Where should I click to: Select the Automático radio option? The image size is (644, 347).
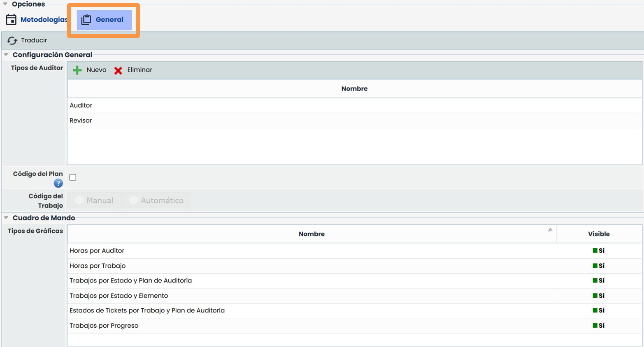(133, 200)
